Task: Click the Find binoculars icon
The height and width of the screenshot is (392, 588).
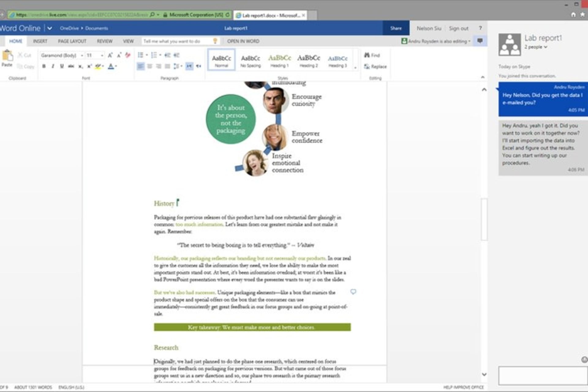Action: click(367, 55)
